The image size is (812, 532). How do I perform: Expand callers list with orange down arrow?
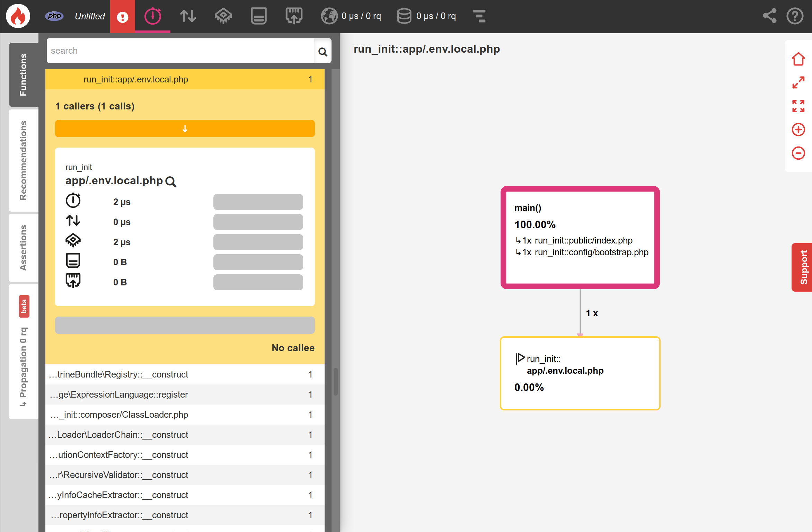[x=185, y=128]
